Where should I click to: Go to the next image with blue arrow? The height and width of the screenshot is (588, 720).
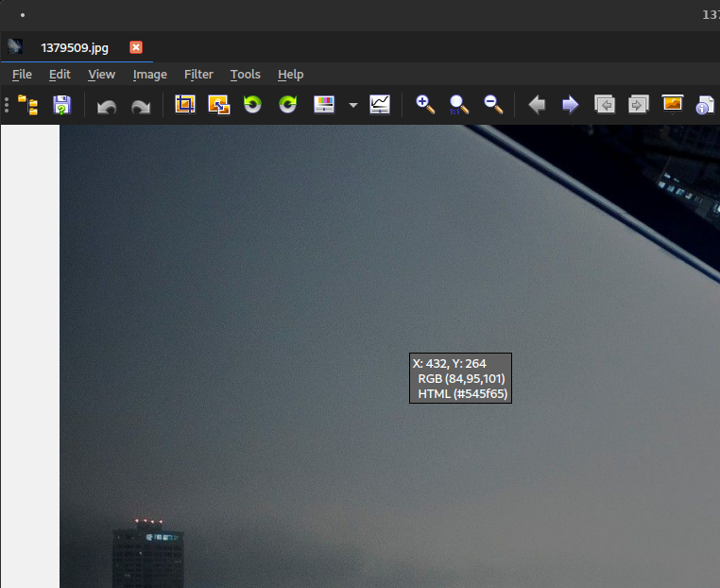570,105
